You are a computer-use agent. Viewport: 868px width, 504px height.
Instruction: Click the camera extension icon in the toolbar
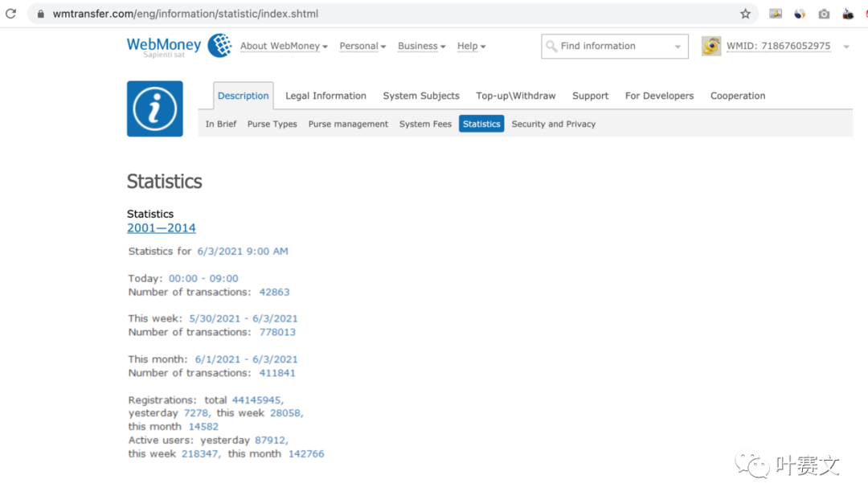point(824,14)
